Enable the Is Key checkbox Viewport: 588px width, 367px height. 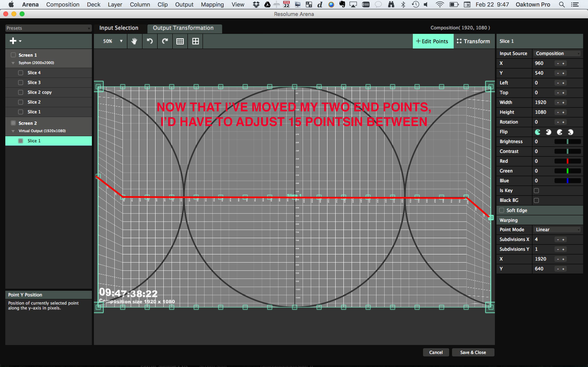[536, 191]
